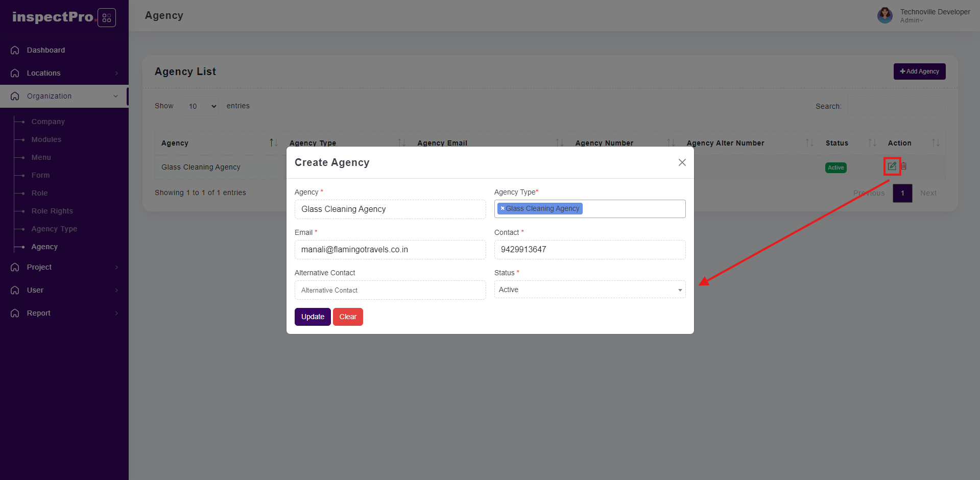980x480 pixels.
Task: Sort table by Status column arrows
Action: pyautogui.click(x=872, y=143)
